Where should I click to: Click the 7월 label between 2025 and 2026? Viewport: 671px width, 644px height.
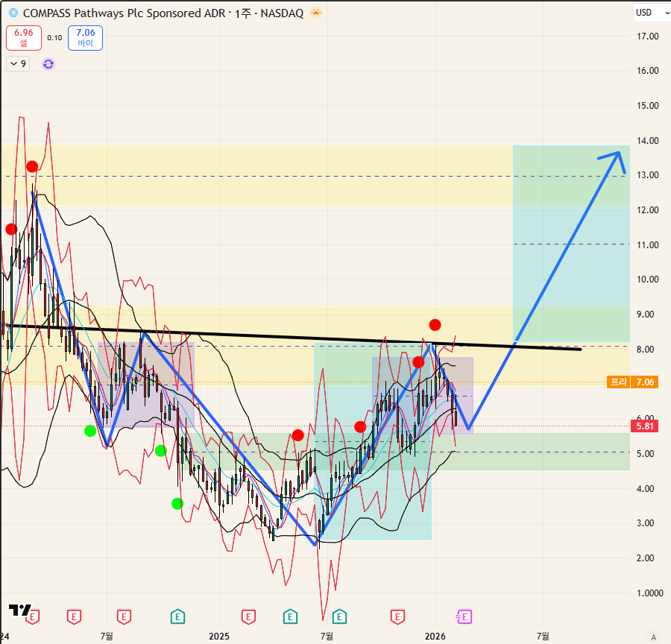[327, 637]
